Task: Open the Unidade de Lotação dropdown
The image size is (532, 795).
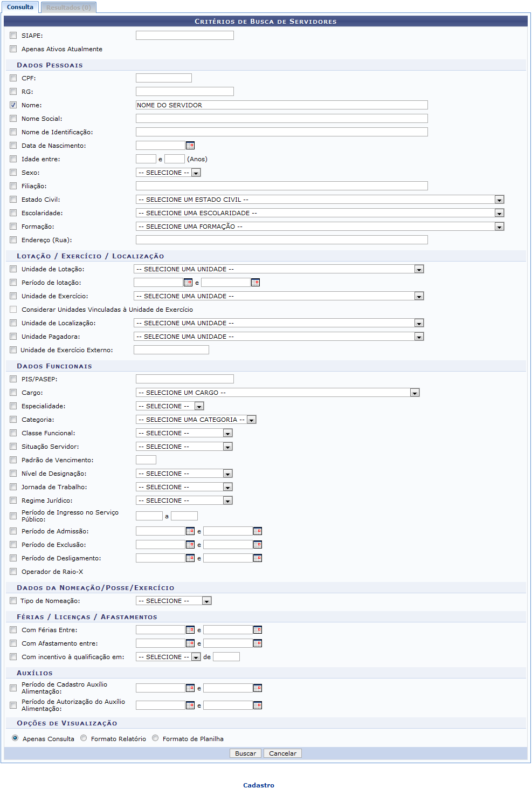Action: [x=419, y=269]
